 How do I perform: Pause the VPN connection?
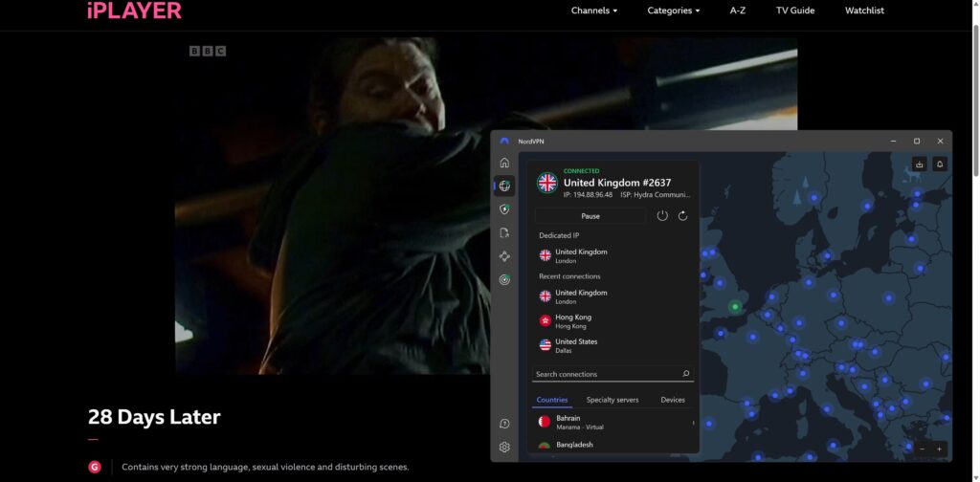click(x=590, y=216)
